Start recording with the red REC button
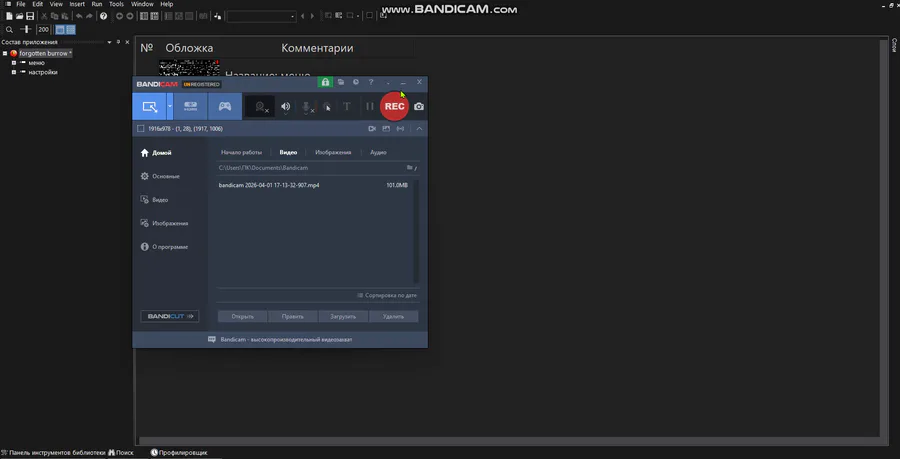 point(394,106)
